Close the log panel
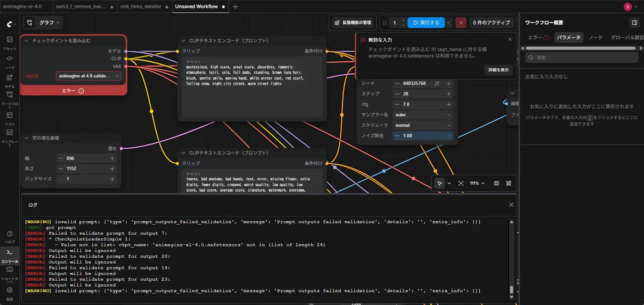Image resolution: width=644 pixels, height=305 pixels. coord(511,205)
